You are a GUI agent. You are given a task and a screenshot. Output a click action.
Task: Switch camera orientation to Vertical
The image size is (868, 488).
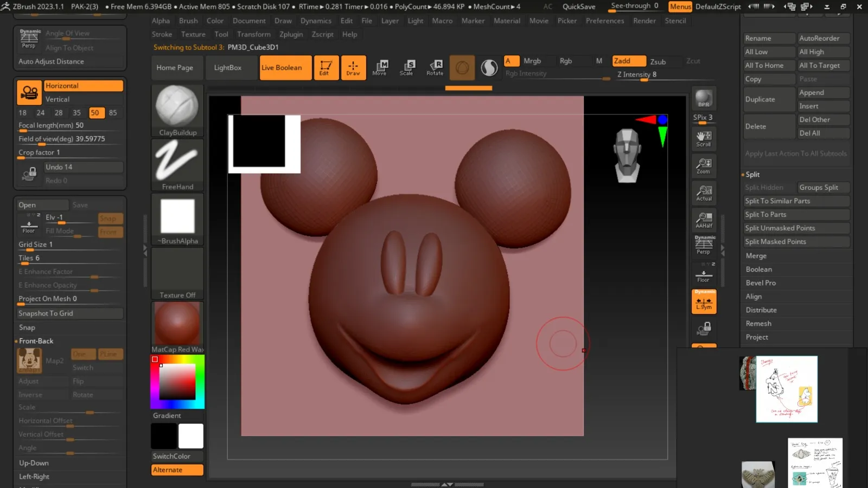(x=58, y=99)
